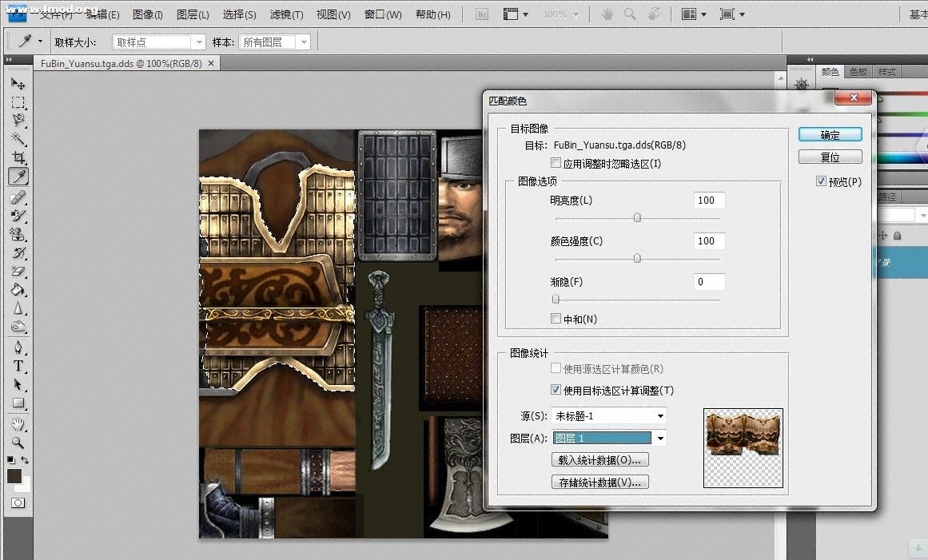928x560 pixels.
Task: Click the 明亮度 luminance slider handle
Action: (x=637, y=217)
